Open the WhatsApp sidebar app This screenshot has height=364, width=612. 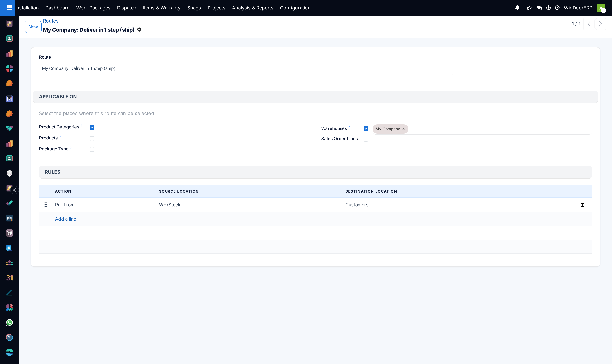click(9, 323)
